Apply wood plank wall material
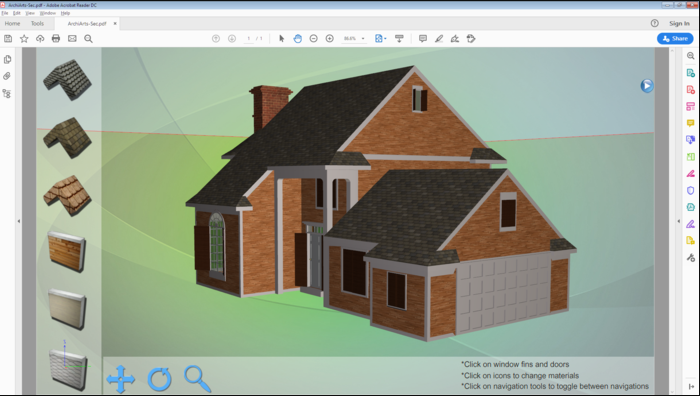This screenshot has width=700, height=396. tap(67, 252)
